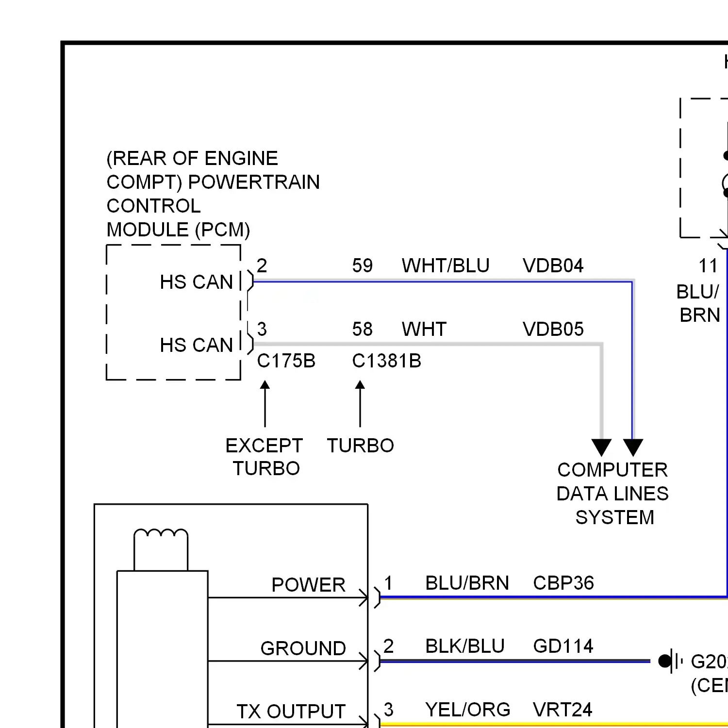Click the arrow pointing up at C1381B

[360, 404]
